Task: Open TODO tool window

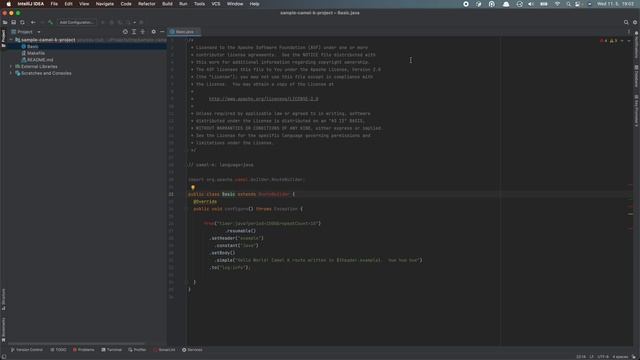Action: pos(58,350)
